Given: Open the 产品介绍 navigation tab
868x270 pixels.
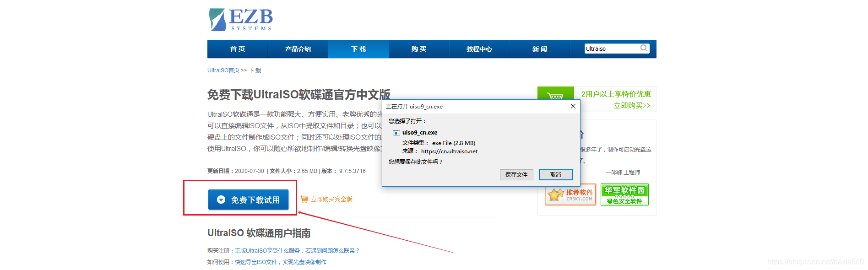Looking at the screenshot, I should [298, 49].
